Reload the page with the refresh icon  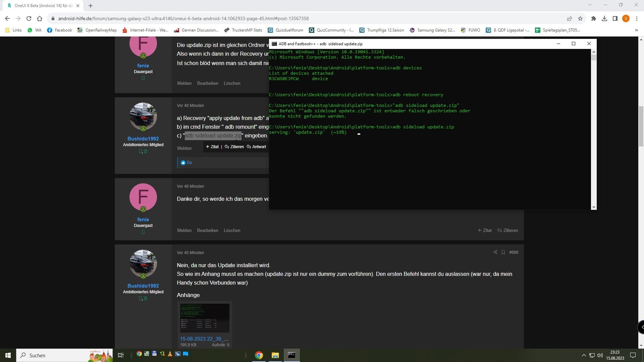click(29, 18)
